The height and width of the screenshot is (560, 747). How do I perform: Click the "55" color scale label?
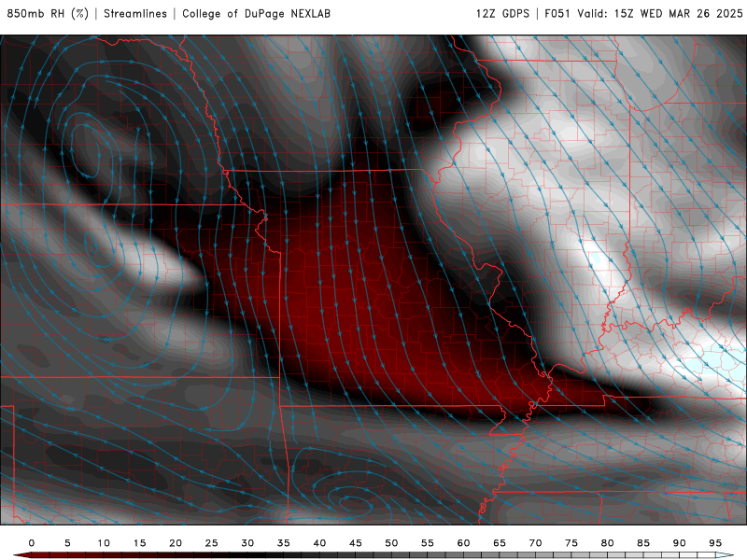click(x=428, y=543)
